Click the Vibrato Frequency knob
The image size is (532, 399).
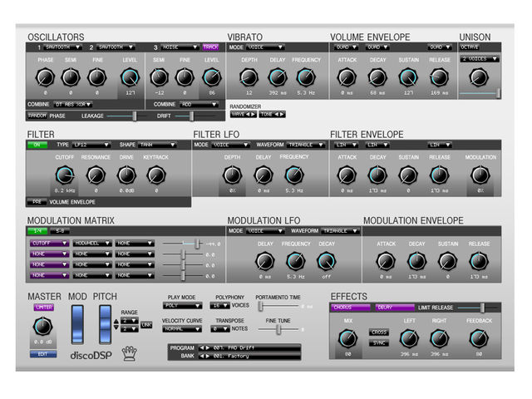coord(306,77)
